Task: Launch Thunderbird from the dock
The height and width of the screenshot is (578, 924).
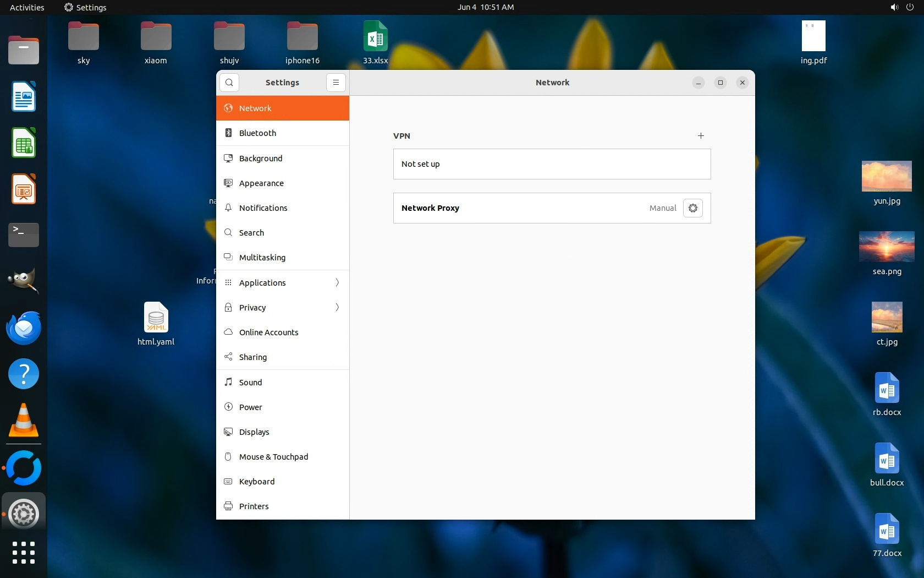Action: pyautogui.click(x=24, y=328)
